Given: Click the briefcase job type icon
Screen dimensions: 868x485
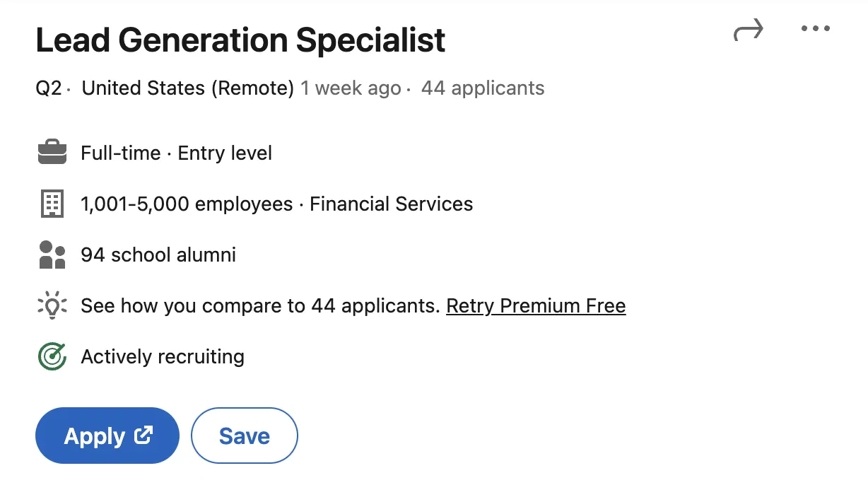Looking at the screenshot, I should click(52, 153).
